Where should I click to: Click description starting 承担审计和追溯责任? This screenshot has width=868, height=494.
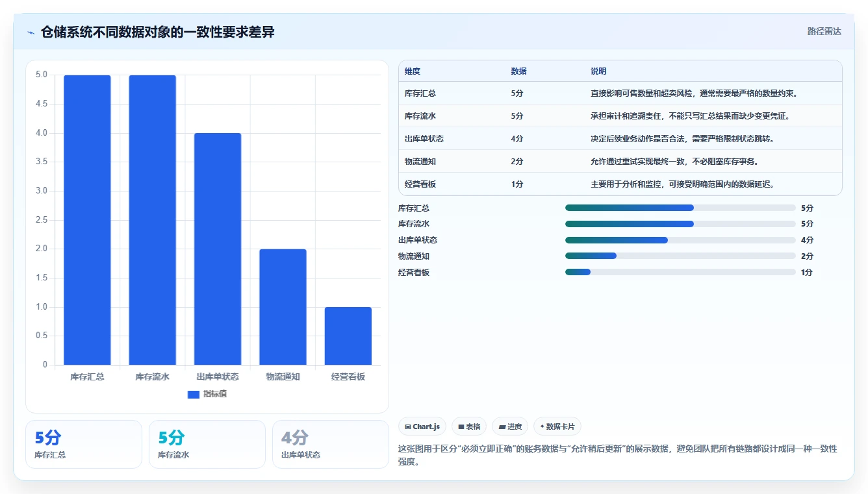click(x=691, y=116)
